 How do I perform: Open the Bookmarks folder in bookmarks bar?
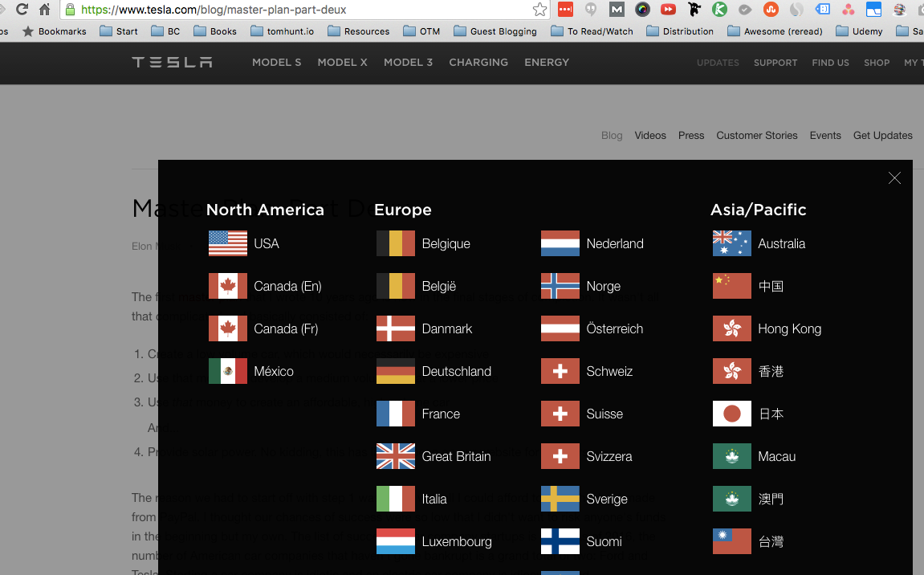pos(54,31)
